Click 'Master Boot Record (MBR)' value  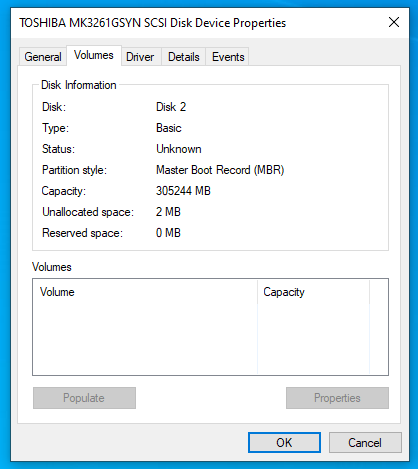[x=220, y=170]
